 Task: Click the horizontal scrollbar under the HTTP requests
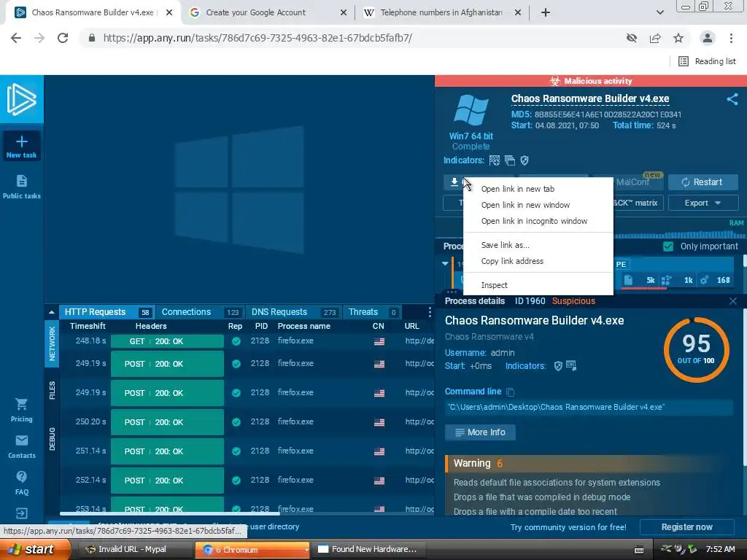pos(169,513)
